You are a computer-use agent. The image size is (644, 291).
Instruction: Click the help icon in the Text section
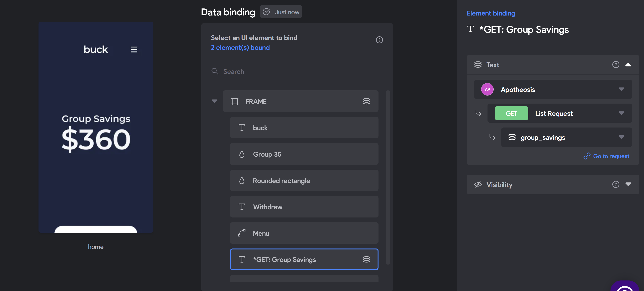pyautogui.click(x=615, y=65)
